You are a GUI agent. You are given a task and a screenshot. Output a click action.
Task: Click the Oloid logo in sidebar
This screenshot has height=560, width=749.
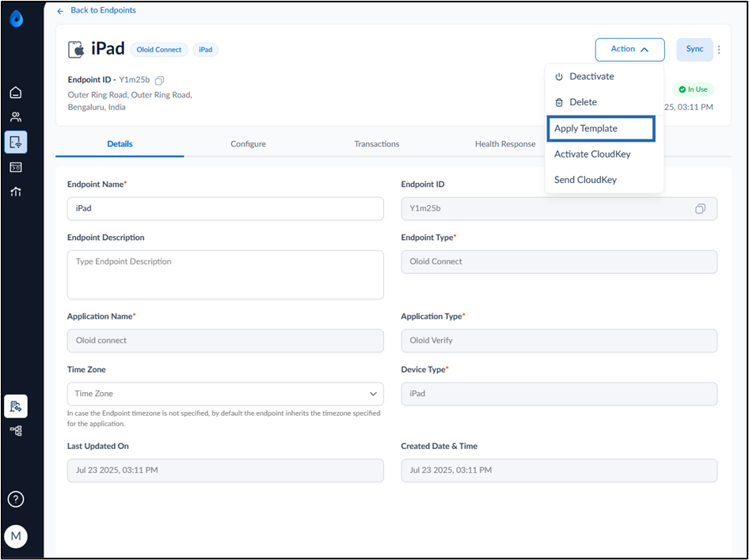click(16, 19)
